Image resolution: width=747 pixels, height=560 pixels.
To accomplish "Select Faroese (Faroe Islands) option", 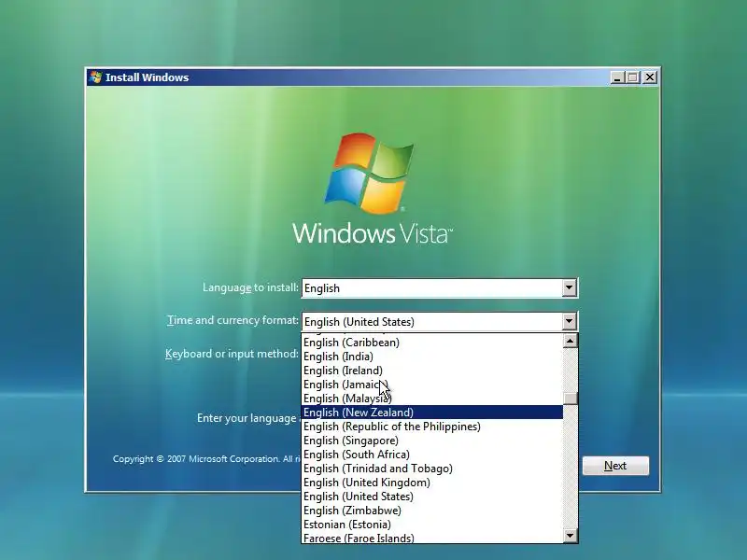I will click(432, 538).
